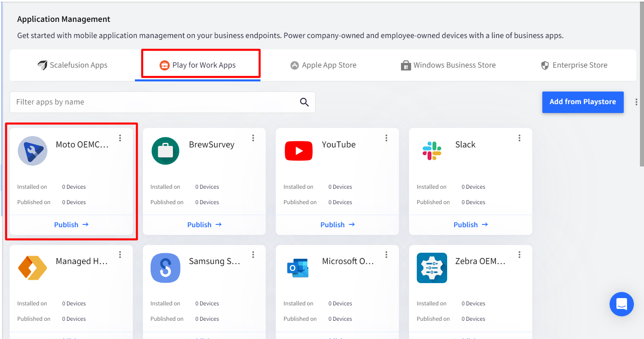Go to the Enterprise Store tab

tap(574, 65)
